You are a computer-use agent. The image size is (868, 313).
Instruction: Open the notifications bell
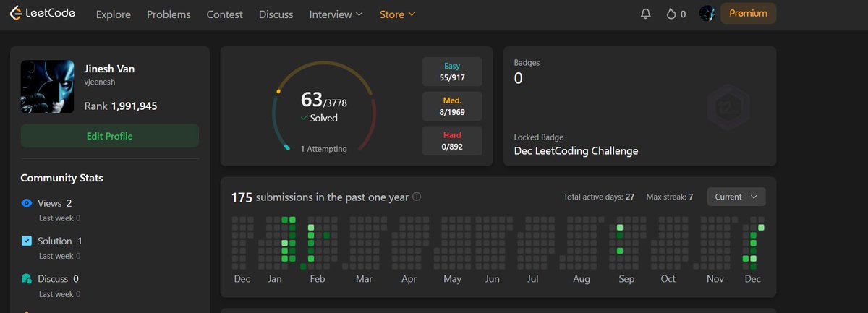coord(646,14)
